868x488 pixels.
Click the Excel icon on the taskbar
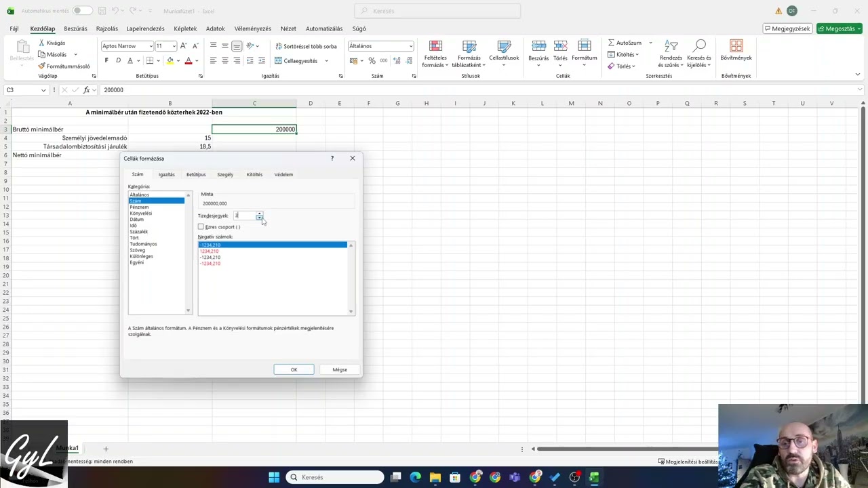coord(594,477)
